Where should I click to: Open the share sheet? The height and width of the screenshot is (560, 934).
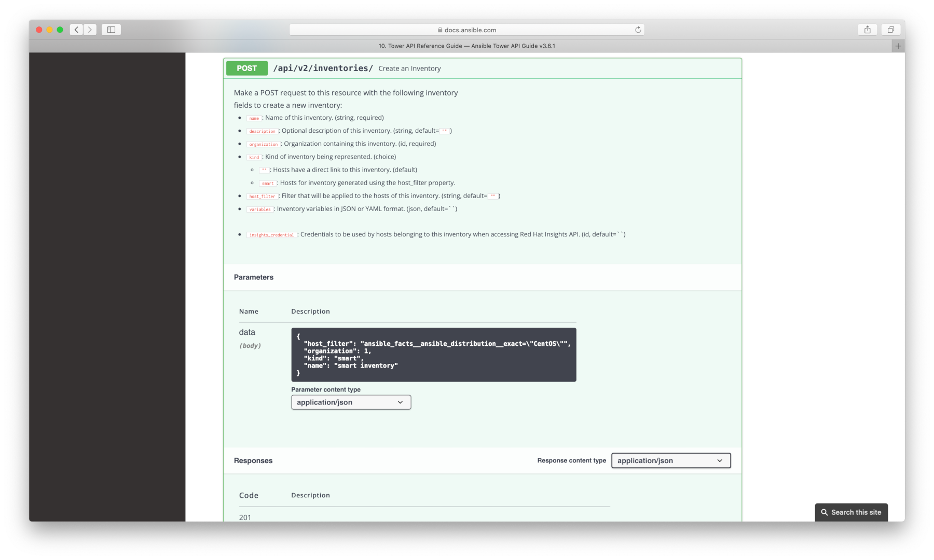[x=867, y=30]
